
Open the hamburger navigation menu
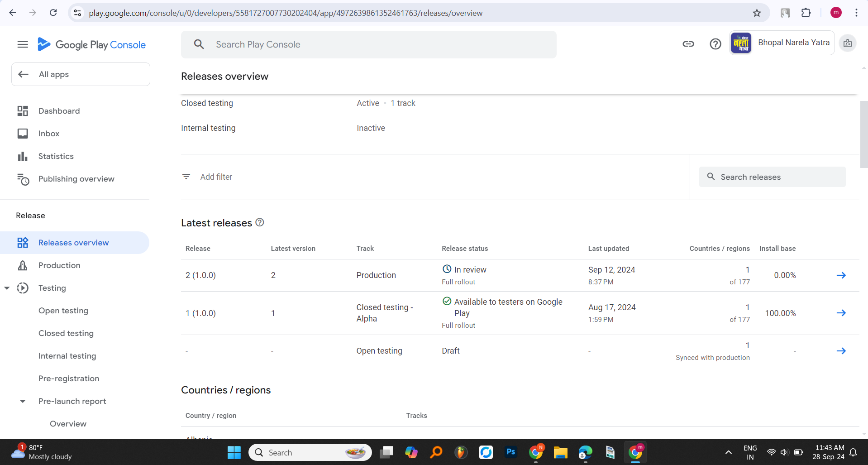coord(23,44)
